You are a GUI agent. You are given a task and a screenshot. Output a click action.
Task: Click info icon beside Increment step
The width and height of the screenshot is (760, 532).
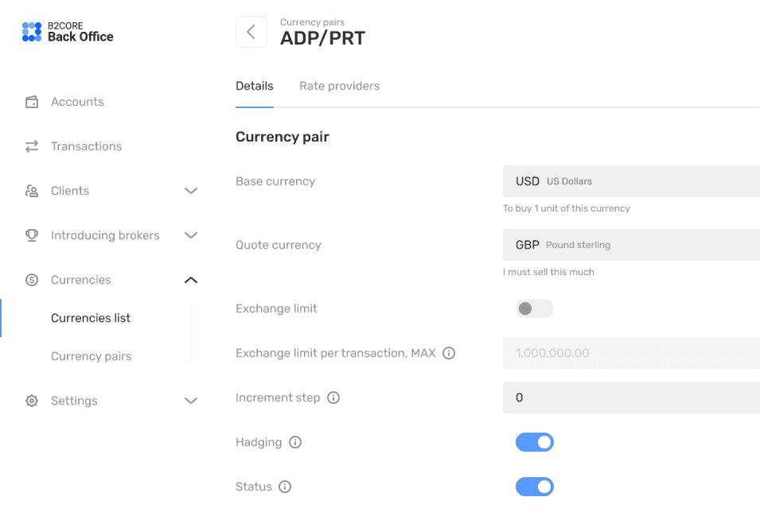(x=333, y=398)
